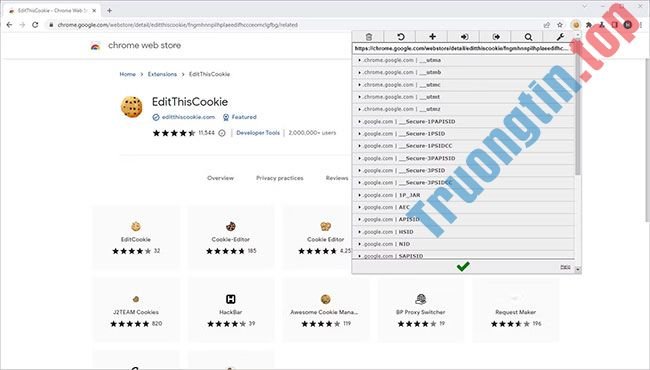Screen dimensions: 650x370
Task: Open the BP Proxy Switcher card
Action: (420, 310)
